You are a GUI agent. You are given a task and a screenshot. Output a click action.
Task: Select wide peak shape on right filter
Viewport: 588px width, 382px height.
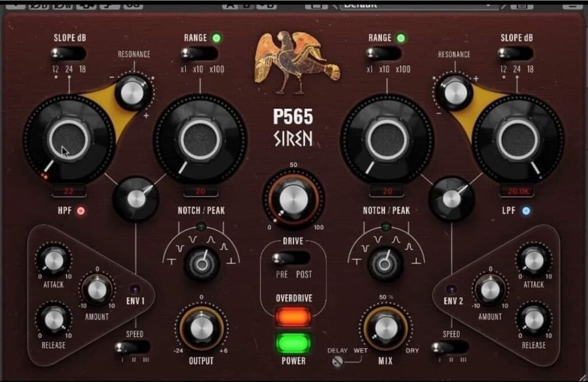[x=396, y=239]
